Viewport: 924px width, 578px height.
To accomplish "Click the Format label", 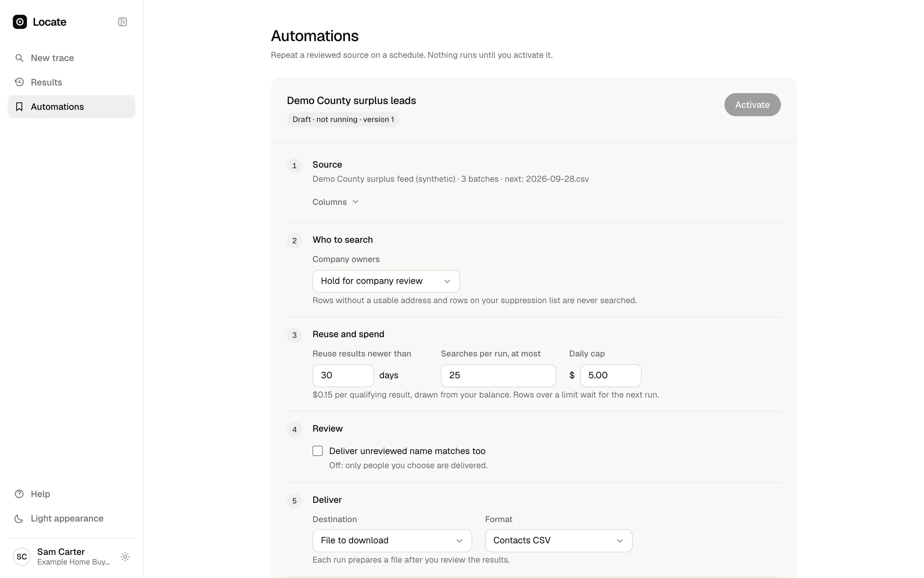I will coord(499,519).
